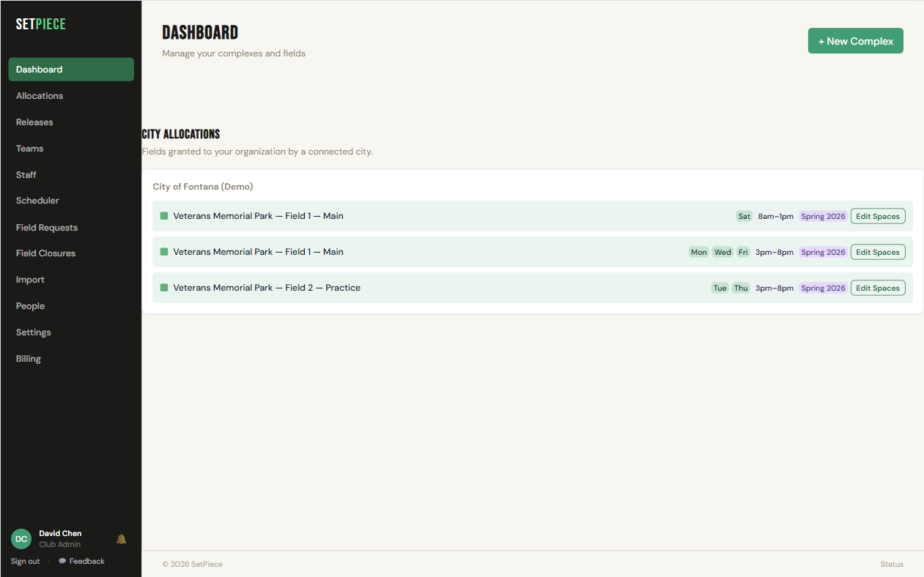
Task: Click the notification bell icon
Action: pos(122,539)
